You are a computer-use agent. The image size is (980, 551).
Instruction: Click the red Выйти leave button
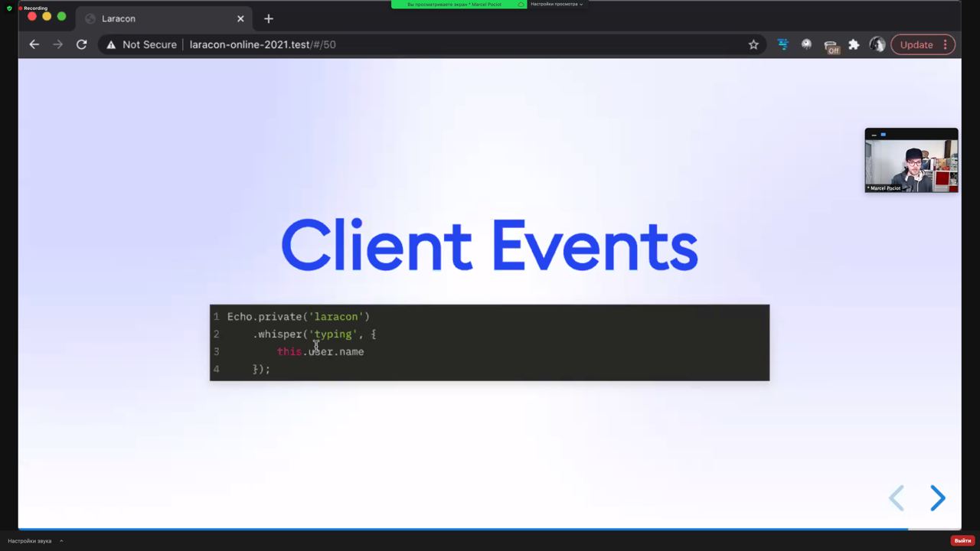click(x=962, y=540)
